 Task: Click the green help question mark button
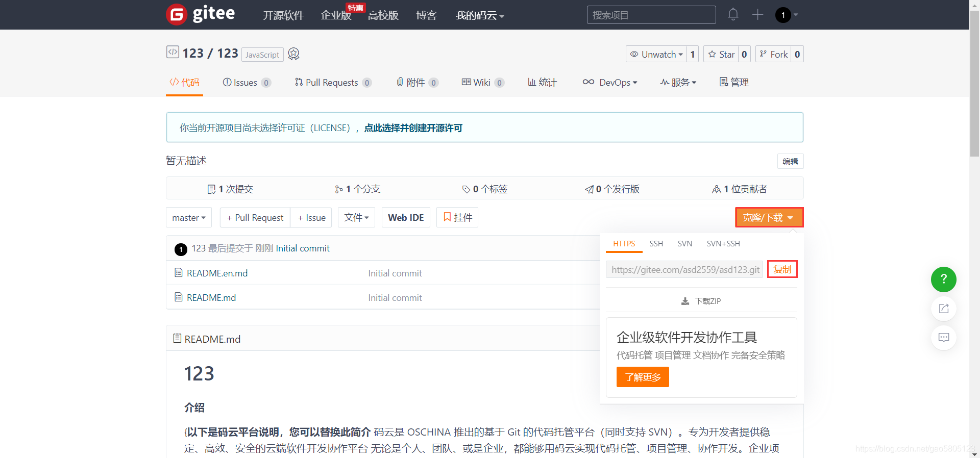click(944, 279)
